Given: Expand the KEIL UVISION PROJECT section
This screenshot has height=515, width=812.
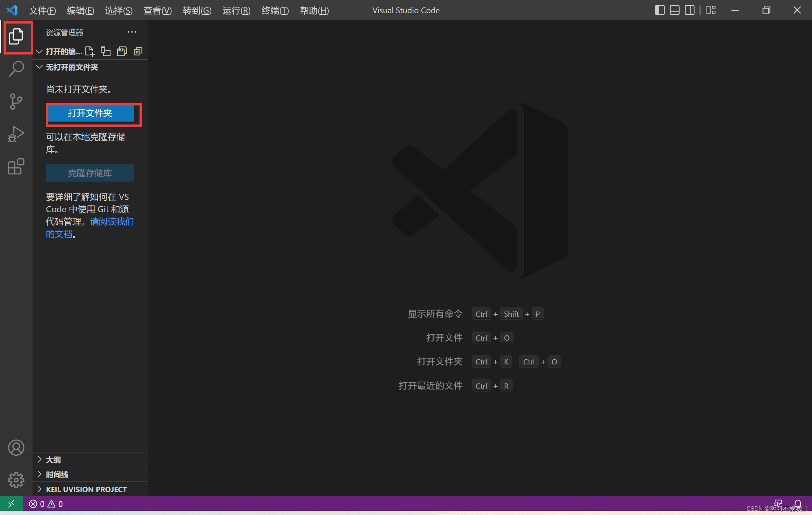Looking at the screenshot, I should pyautogui.click(x=86, y=489).
